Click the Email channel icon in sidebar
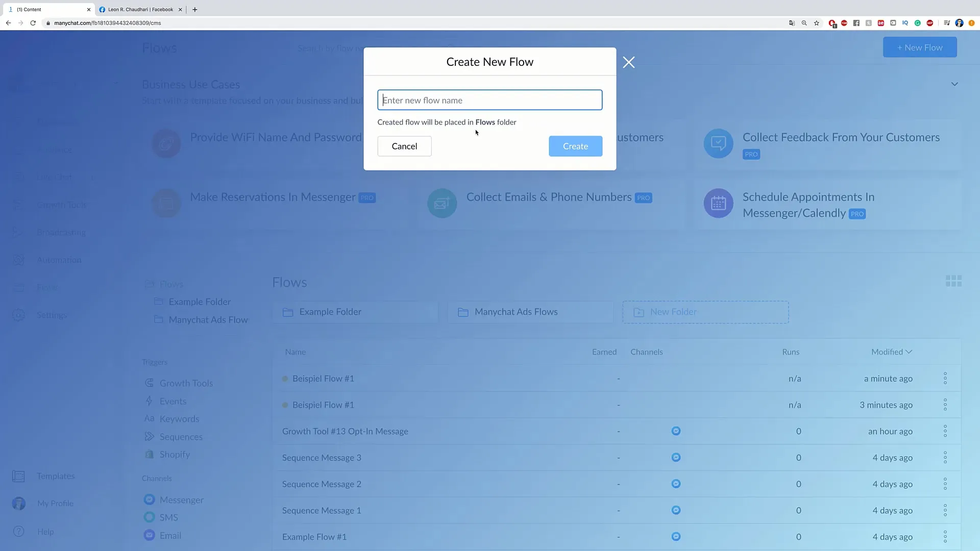980x551 pixels. point(150,535)
